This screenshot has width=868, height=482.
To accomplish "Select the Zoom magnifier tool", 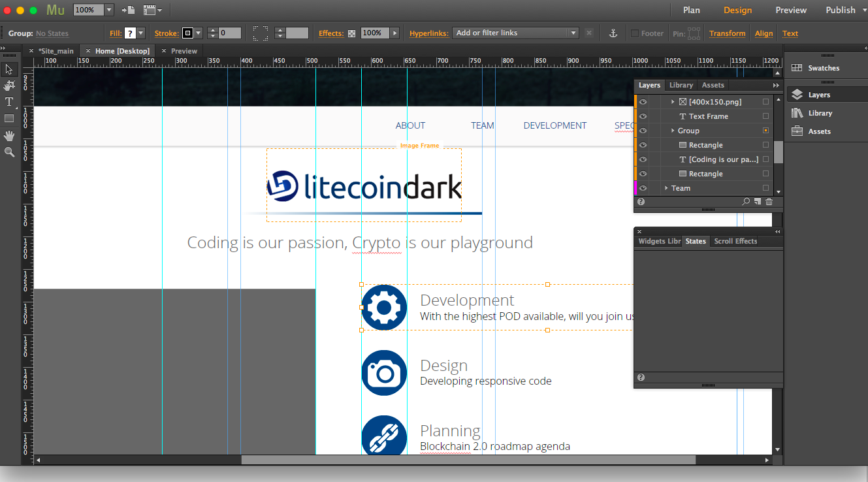I will tap(9, 152).
